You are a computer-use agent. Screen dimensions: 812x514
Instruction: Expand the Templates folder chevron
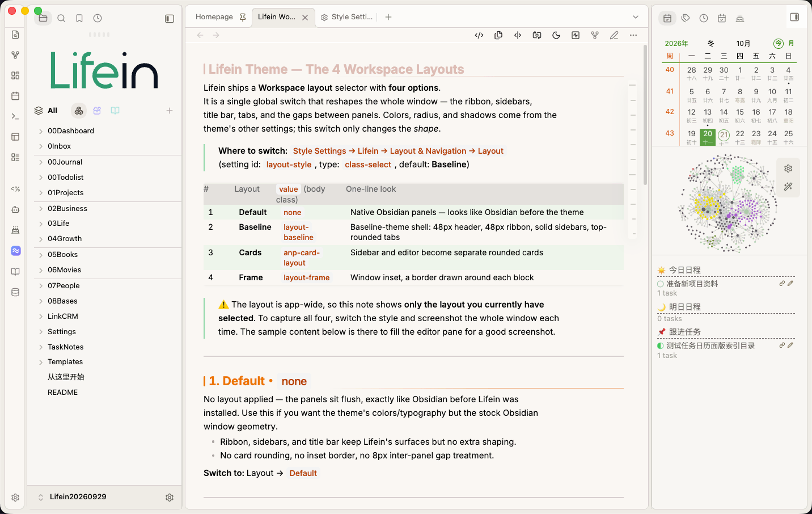coord(41,362)
